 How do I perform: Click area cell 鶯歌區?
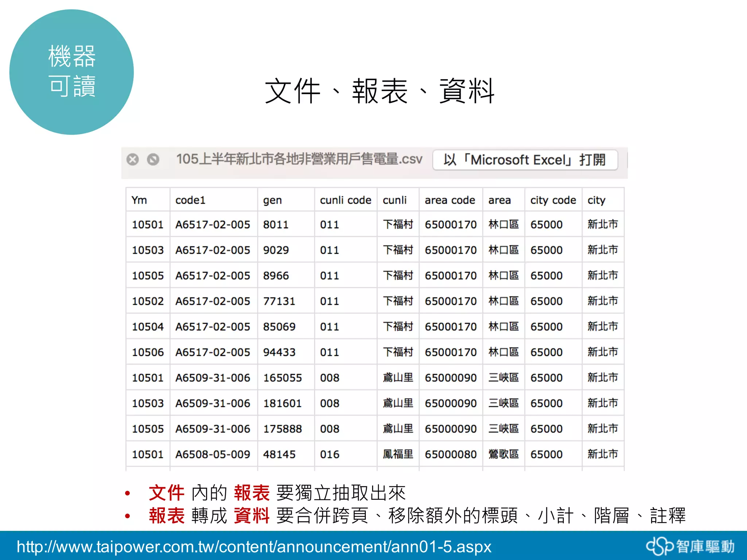pyautogui.click(x=503, y=454)
